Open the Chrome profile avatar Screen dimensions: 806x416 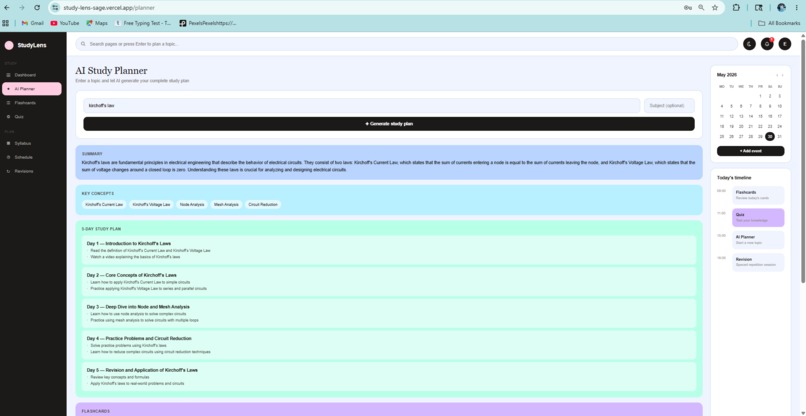[781, 8]
